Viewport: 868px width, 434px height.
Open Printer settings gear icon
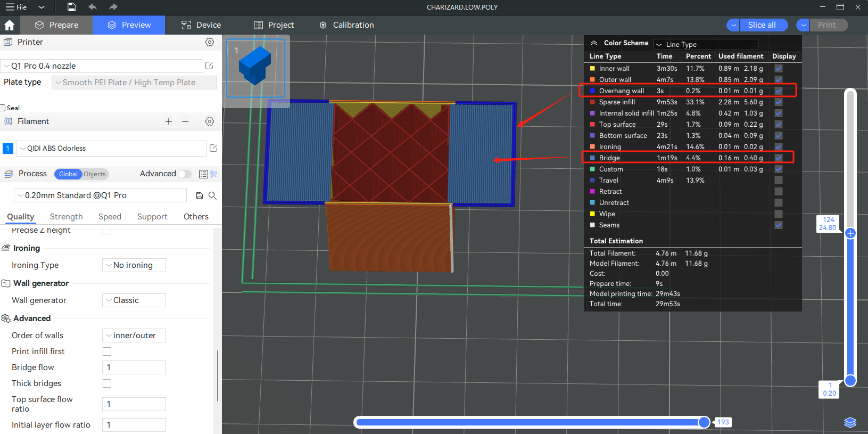pos(210,42)
